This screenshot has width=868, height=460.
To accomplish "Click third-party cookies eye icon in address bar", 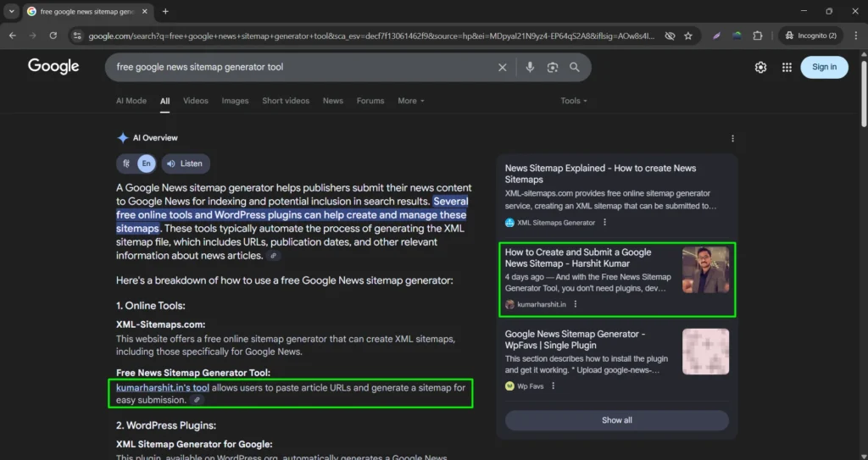I will click(x=670, y=36).
